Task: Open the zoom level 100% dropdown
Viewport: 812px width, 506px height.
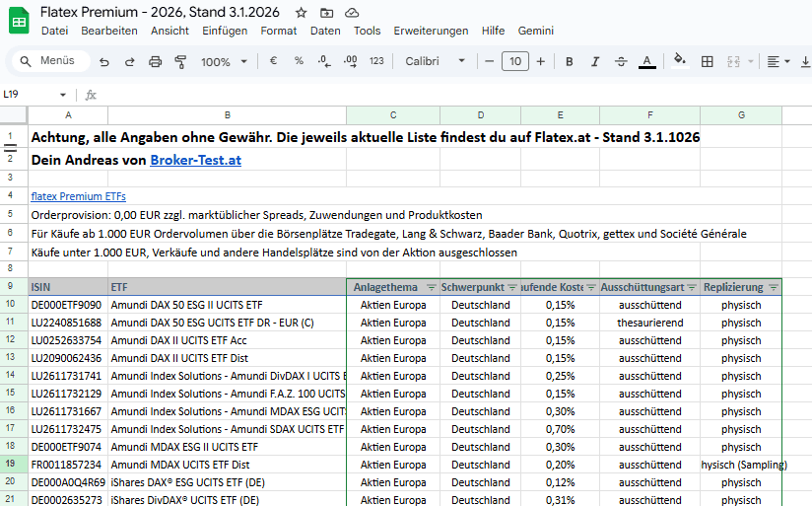Action: 223,61
